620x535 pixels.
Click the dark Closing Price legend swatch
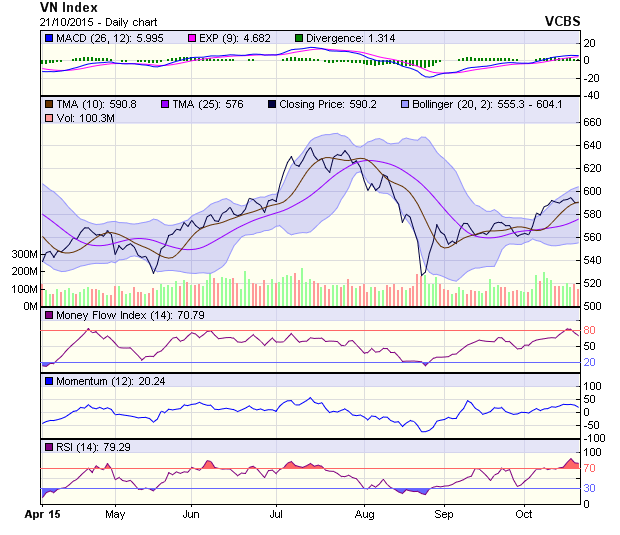point(273,104)
